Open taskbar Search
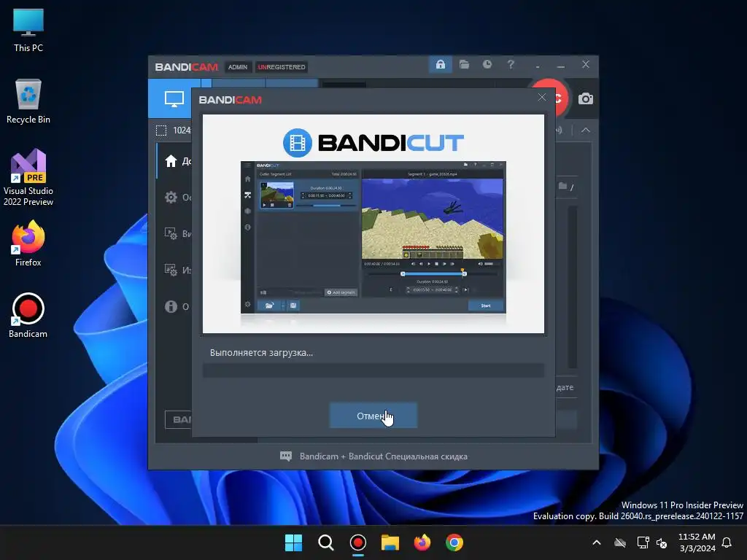This screenshot has width=747, height=560. [x=326, y=542]
